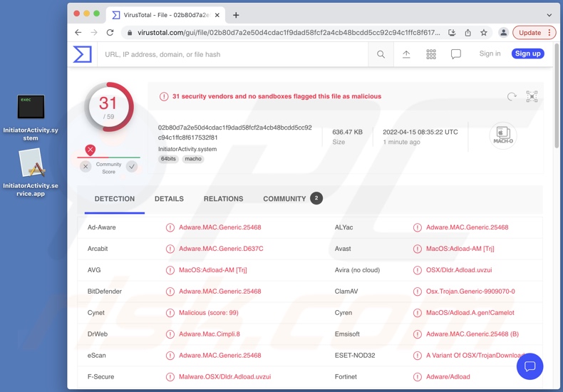
Task: Expand the tab search chevron
Action: coord(549,15)
